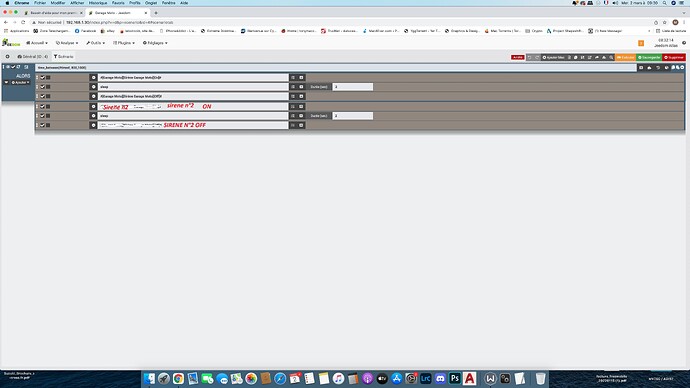Open the Historique menu in the macOS menu bar
The height and width of the screenshot is (388, 690).
pos(98,3)
